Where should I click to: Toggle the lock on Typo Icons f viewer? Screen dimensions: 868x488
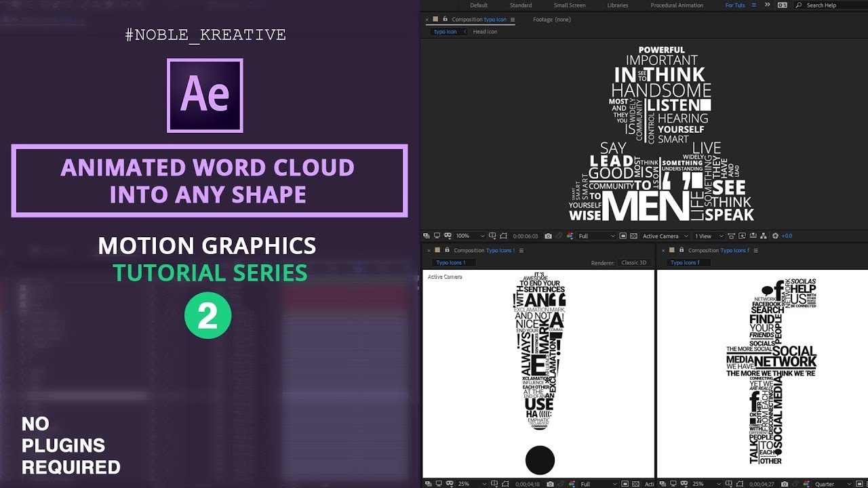(x=682, y=250)
